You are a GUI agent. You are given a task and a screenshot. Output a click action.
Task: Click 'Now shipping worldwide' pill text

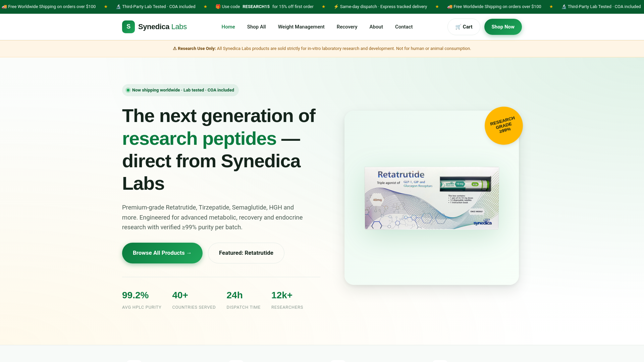(183, 90)
